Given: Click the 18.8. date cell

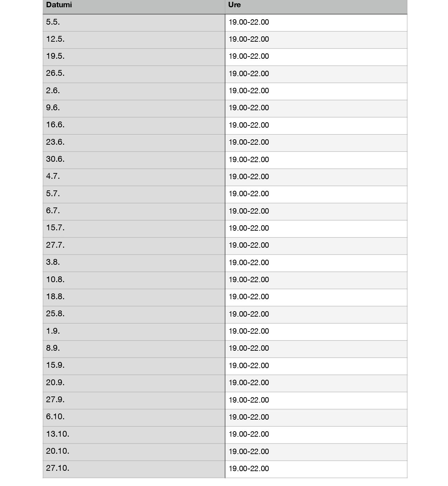Looking at the screenshot, I should (134, 297).
